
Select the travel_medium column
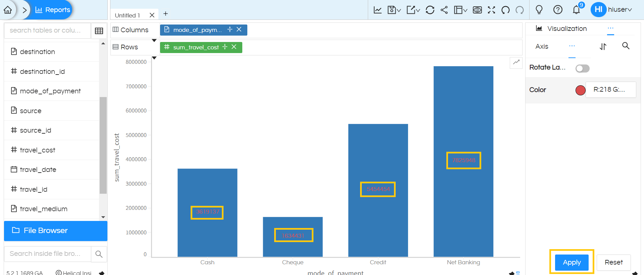52,209
